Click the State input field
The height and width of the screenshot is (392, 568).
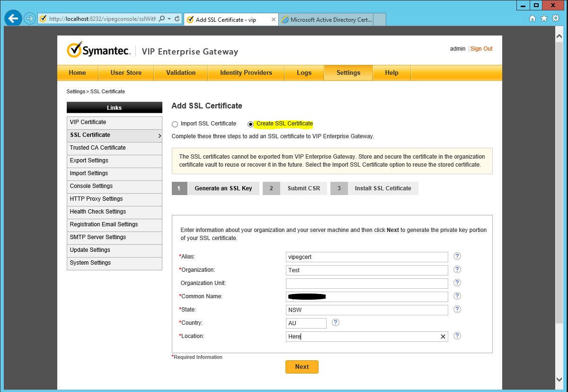coord(367,310)
